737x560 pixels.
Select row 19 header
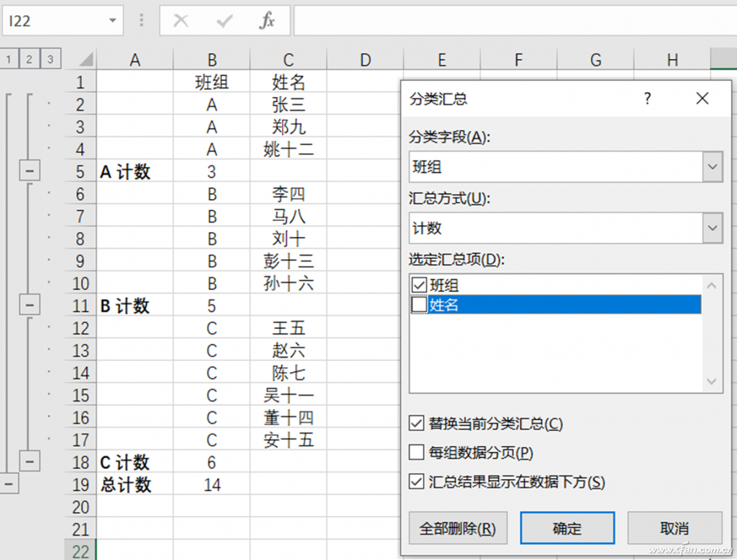[x=80, y=484]
